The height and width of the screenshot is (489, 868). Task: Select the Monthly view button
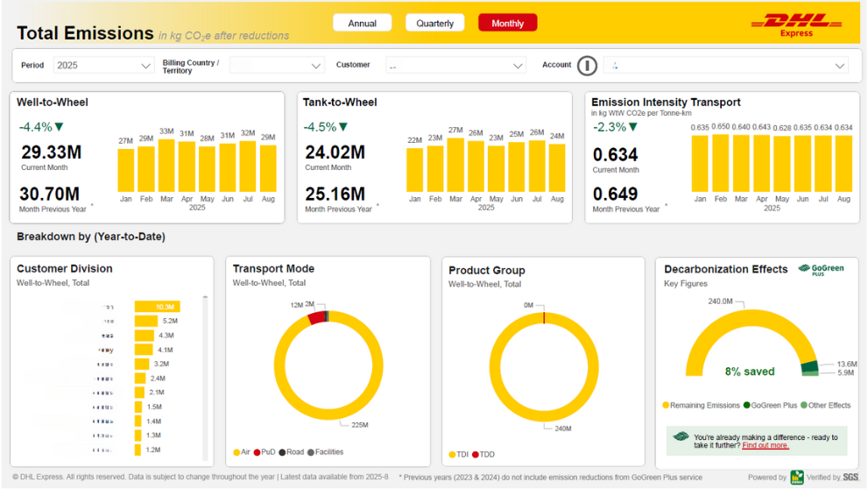coord(507,24)
